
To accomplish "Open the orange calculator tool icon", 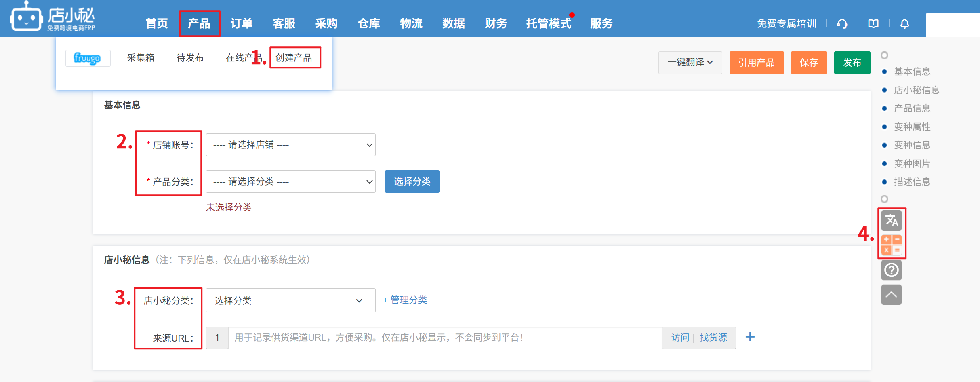I will tap(891, 245).
